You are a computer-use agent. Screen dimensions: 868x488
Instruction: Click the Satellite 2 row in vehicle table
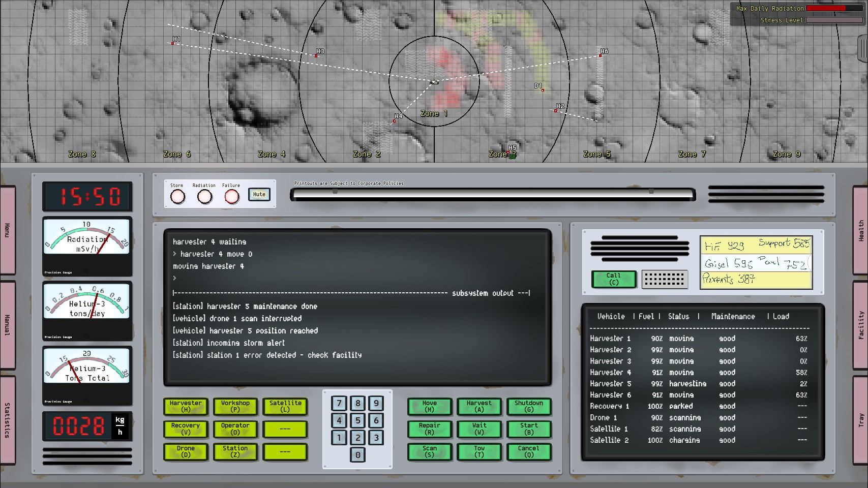pyautogui.click(x=699, y=440)
